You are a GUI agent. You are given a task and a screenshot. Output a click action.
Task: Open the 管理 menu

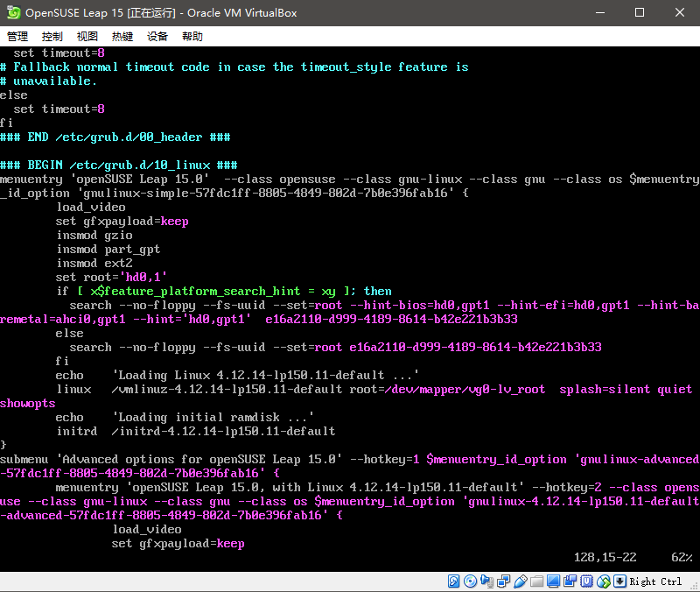tap(17, 36)
